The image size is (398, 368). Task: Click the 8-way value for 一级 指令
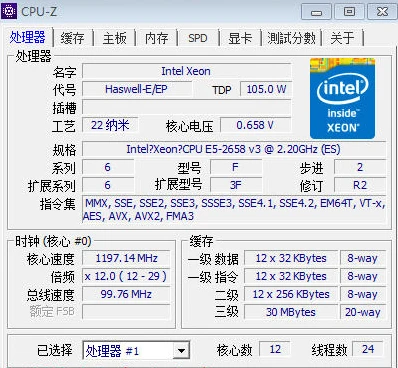pyautogui.click(x=363, y=276)
